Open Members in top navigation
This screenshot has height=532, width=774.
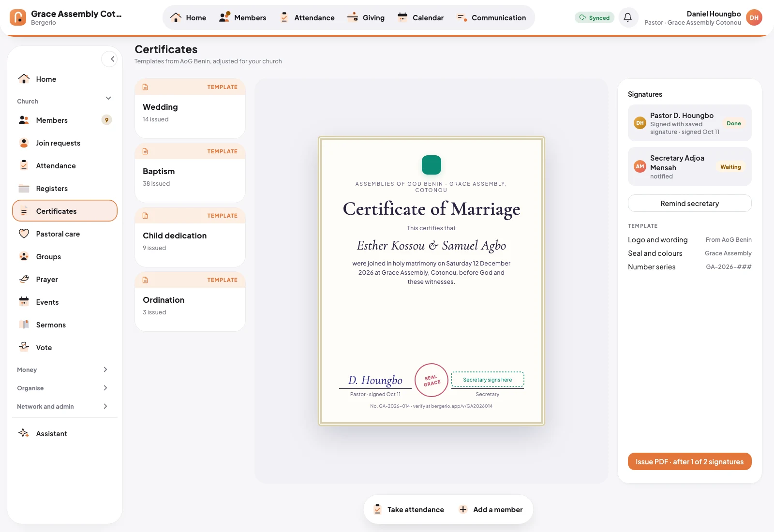click(x=242, y=17)
